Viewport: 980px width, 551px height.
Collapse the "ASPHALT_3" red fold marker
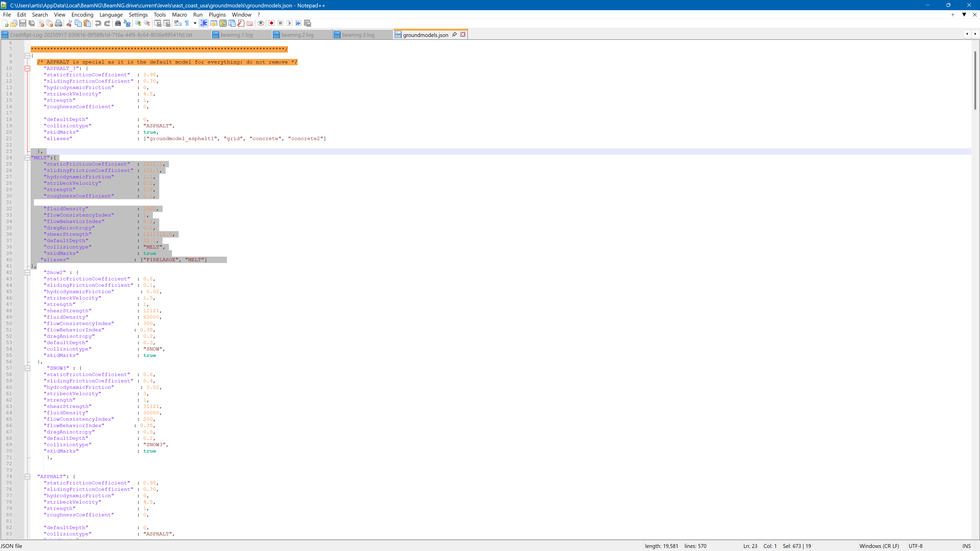pos(27,68)
